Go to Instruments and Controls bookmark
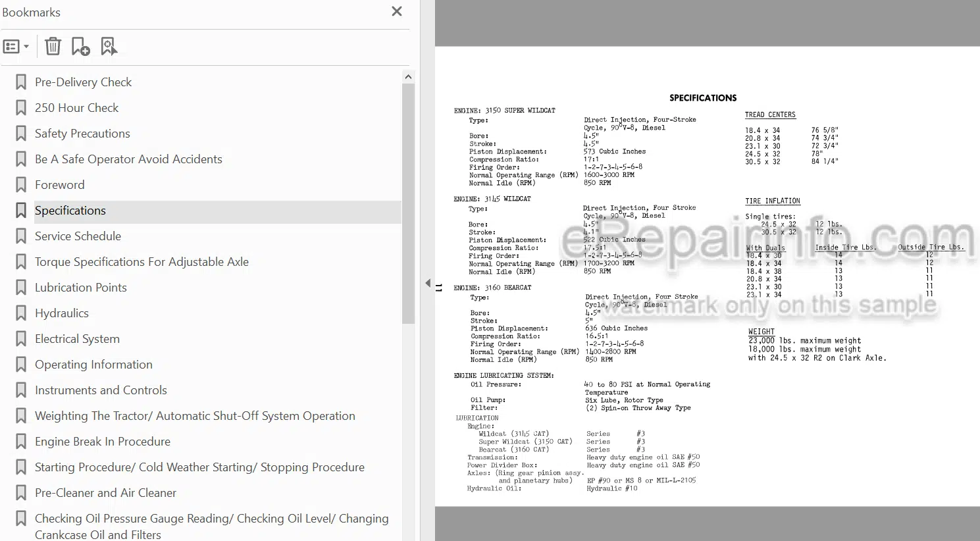 tap(101, 390)
